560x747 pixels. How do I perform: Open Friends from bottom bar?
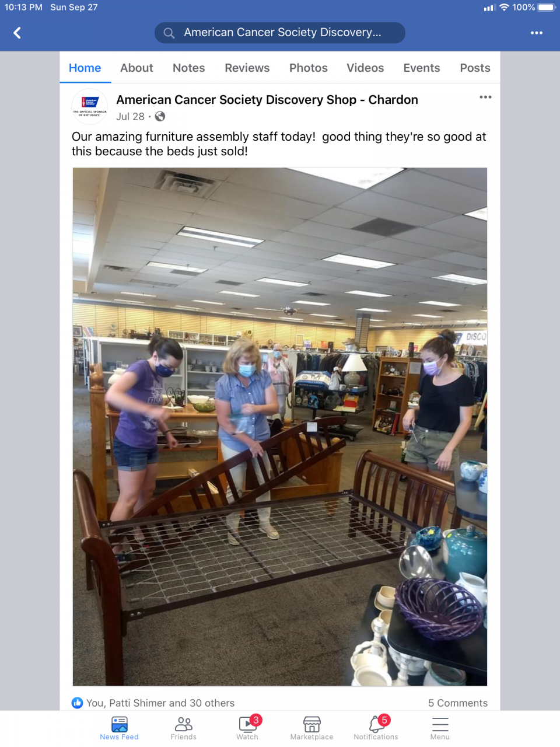click(184, 728)
